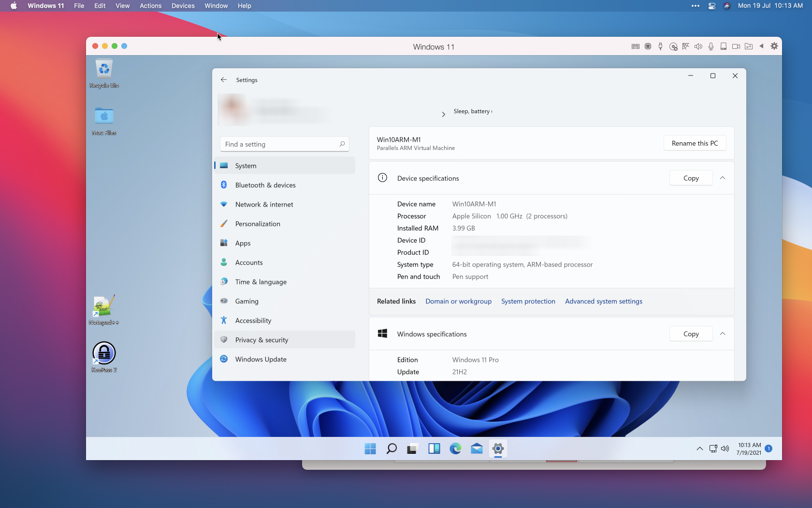The width and height of the screenshot is (812, 508).
Task: Open the taskbar clock showing 10:13 AM
Action: (x=749, y=449)
